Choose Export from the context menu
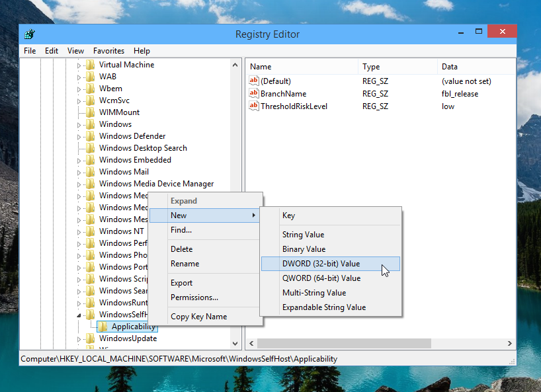The image size is (541, 392). click(x=204, y=283)
